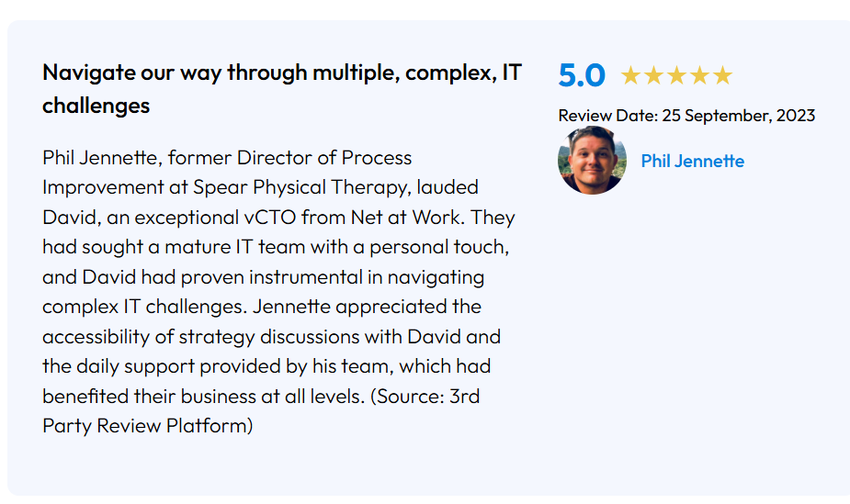This screenshot has width=850, height=504.
Task: Click the fourth rating star
Action: (699, 76)
